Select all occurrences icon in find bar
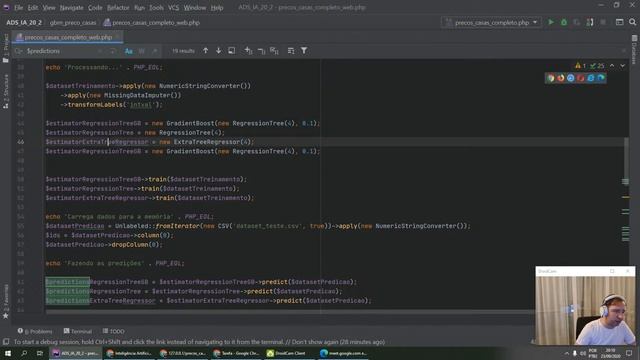This screenshot has height=360, width=640. pyautogui.click(x=274, y=51)
